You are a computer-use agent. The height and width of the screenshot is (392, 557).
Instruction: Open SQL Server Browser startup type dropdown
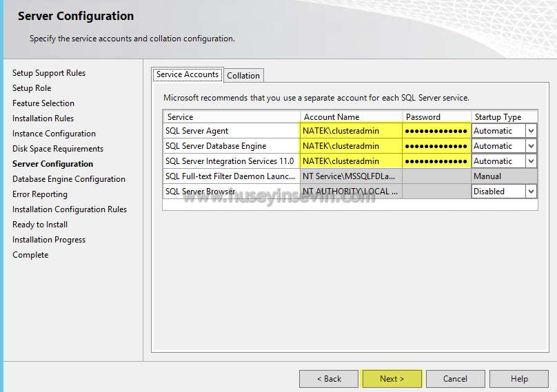pyautogui.click(x=531, y=192)
